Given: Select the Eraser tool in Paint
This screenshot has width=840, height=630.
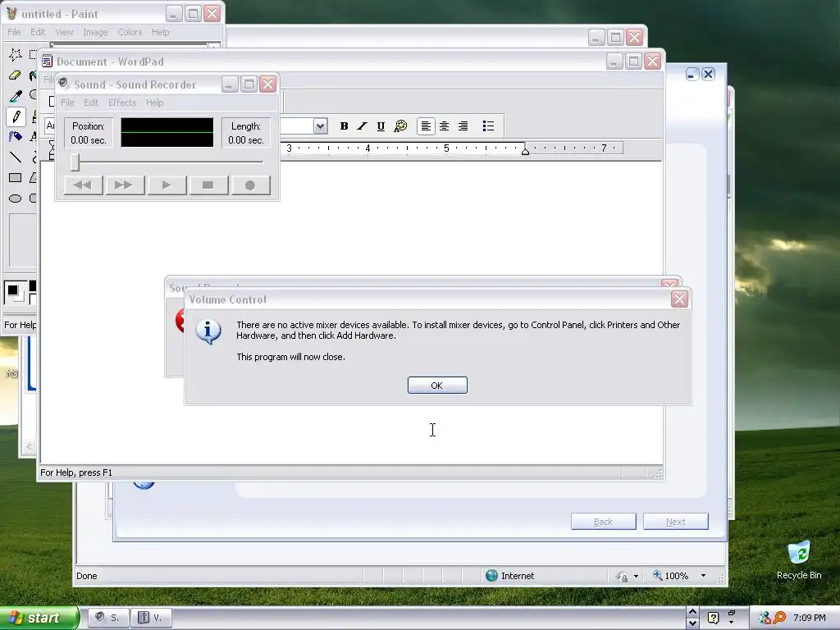Looking at the screenshot, I should pyautogui.click(x=15, y=75).
